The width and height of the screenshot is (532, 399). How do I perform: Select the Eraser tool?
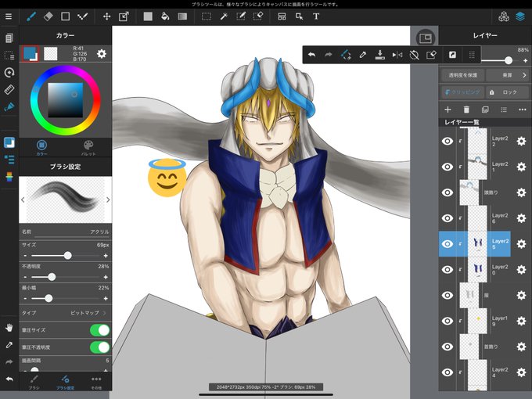[49, 16]
